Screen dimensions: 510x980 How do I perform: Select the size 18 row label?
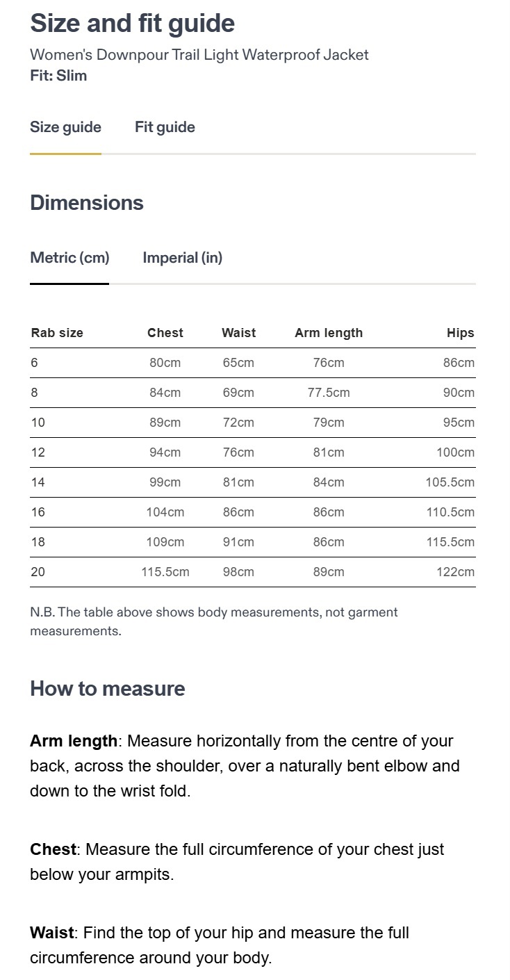[38, 542]
